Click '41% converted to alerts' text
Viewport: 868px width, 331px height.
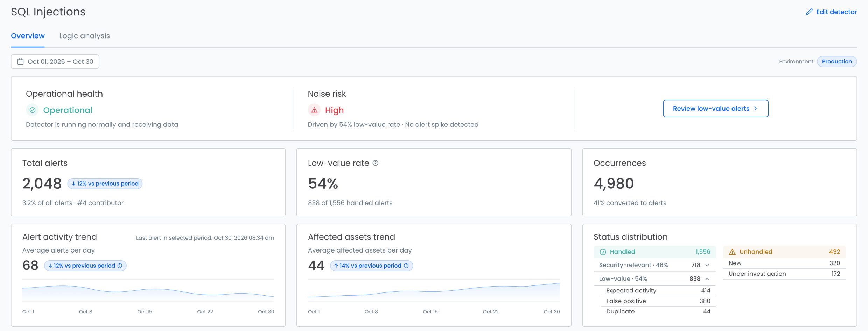(630, 203)
